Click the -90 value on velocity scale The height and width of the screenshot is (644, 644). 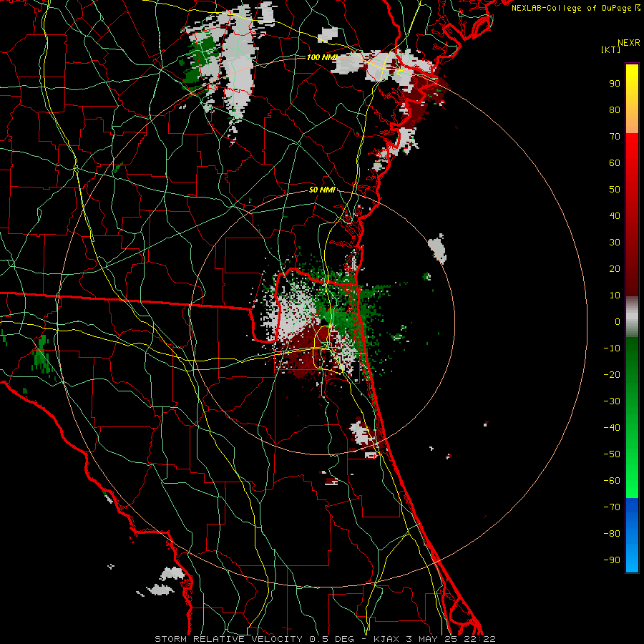(x=612, y=560)
